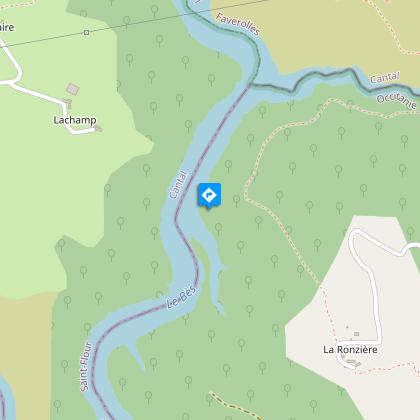Click the La Ronzière hamlet label

[x=350, y=349]
